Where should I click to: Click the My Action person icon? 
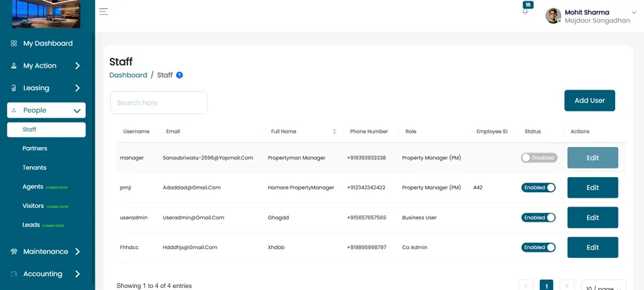pyautogui.click(x=14, y=66)
